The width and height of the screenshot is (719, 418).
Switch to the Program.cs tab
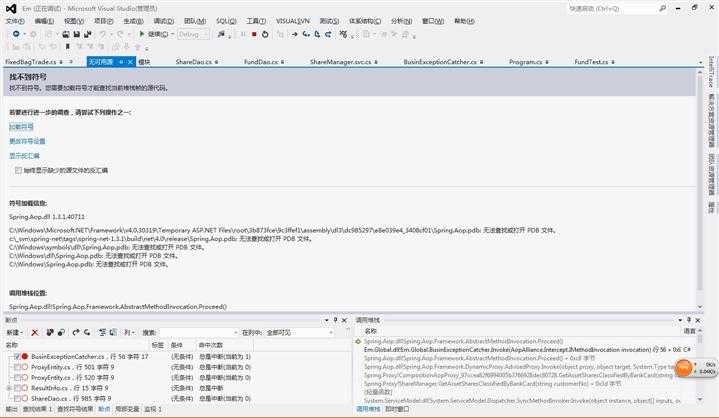coord(525,61)
